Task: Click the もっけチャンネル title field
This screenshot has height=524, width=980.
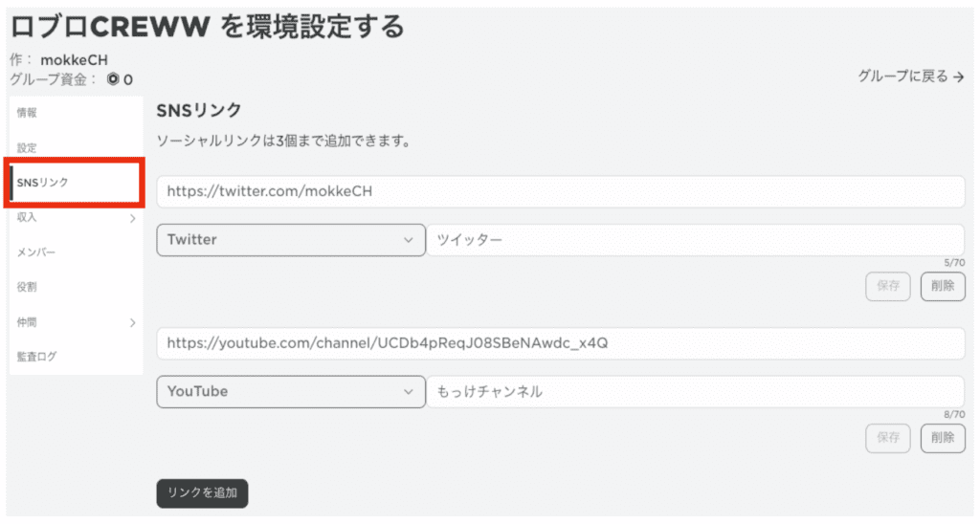Action: pos(695,391)
